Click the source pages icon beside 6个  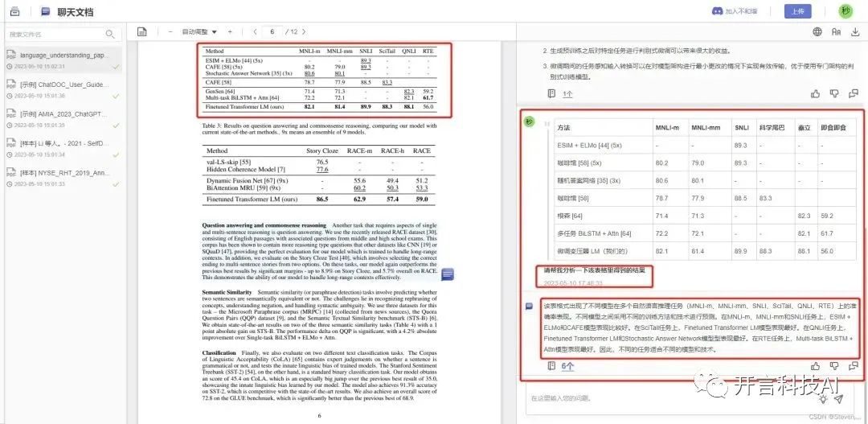coord(551,366)
